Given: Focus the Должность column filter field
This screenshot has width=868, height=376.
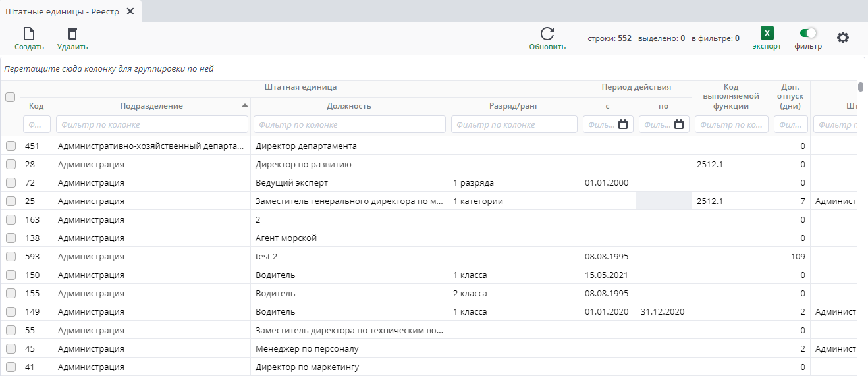Looking at the screenshot, I should pos(349,124).
